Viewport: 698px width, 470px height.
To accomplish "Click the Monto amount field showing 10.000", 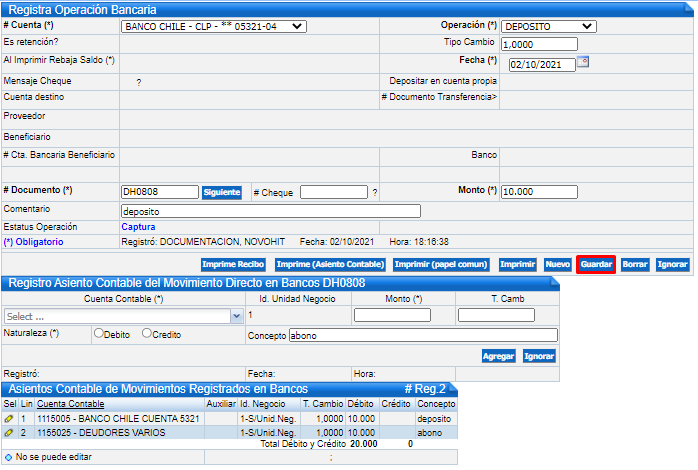I will click(539, 192).
